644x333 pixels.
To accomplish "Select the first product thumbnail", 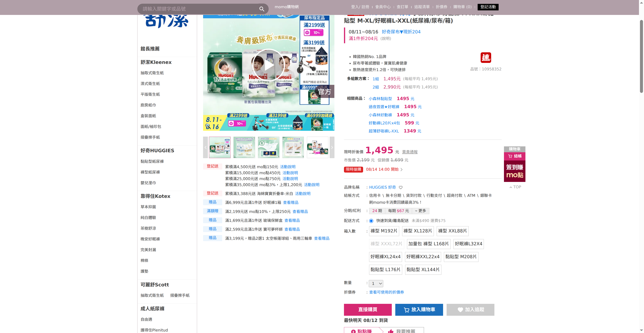I will 220,148.
